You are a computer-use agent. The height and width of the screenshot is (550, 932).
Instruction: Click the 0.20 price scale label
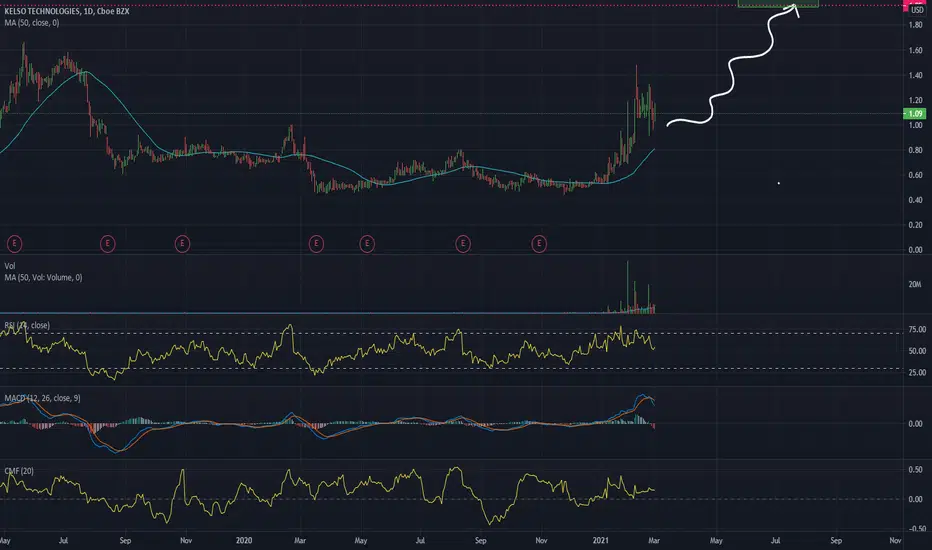click(x=915, y=225)
